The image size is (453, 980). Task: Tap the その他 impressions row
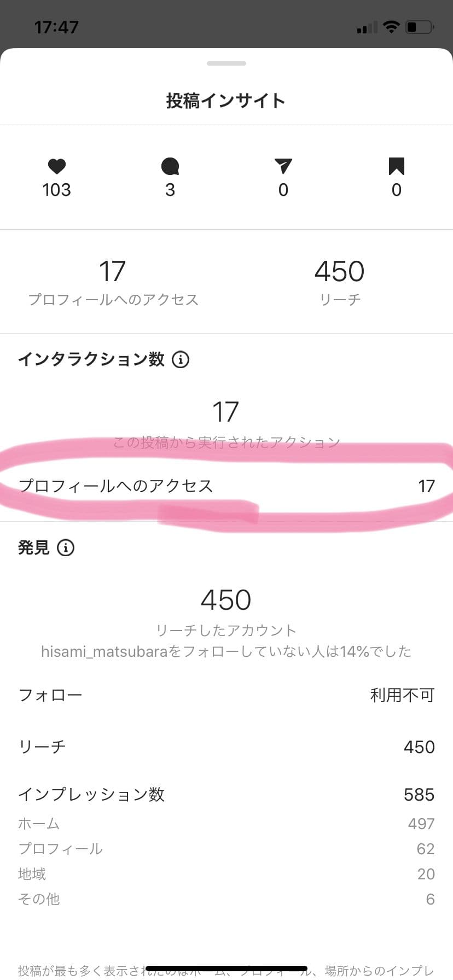226,899
